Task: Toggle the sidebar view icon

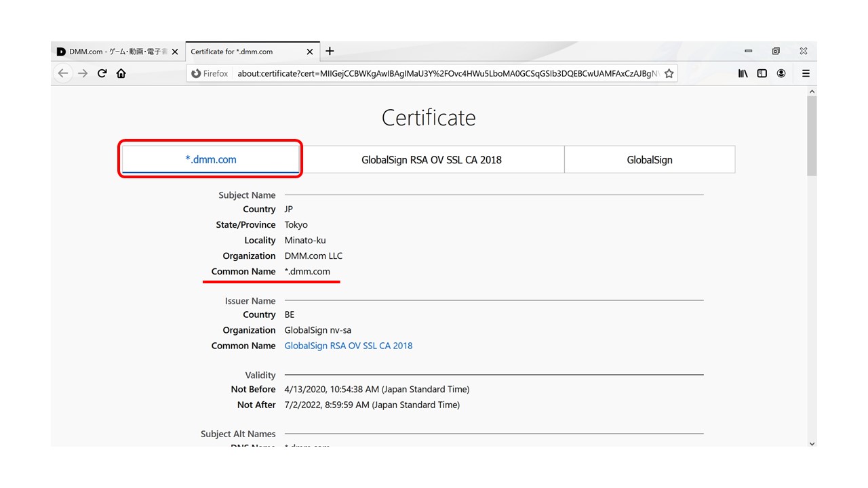Action: click(x=762, y=73)
